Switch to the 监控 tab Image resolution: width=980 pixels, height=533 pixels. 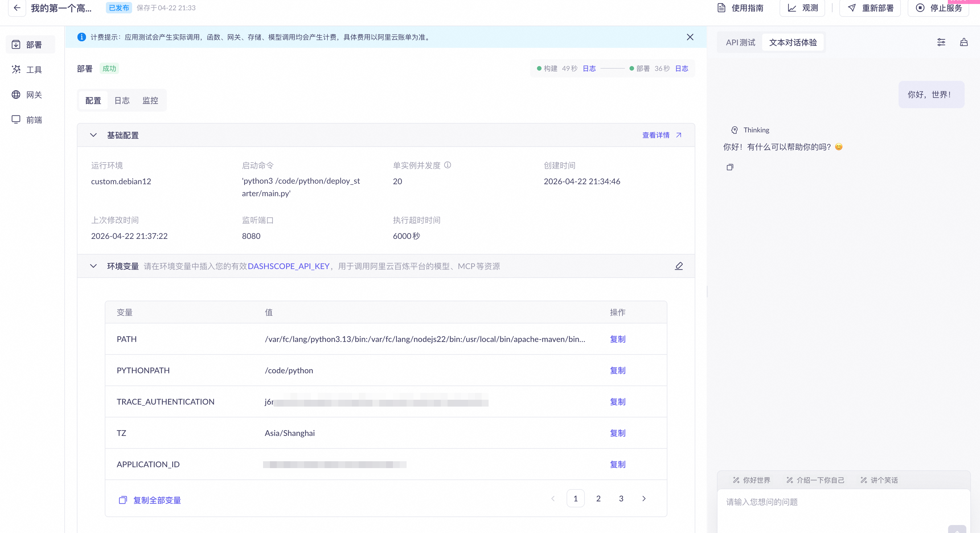pos(150,101)
